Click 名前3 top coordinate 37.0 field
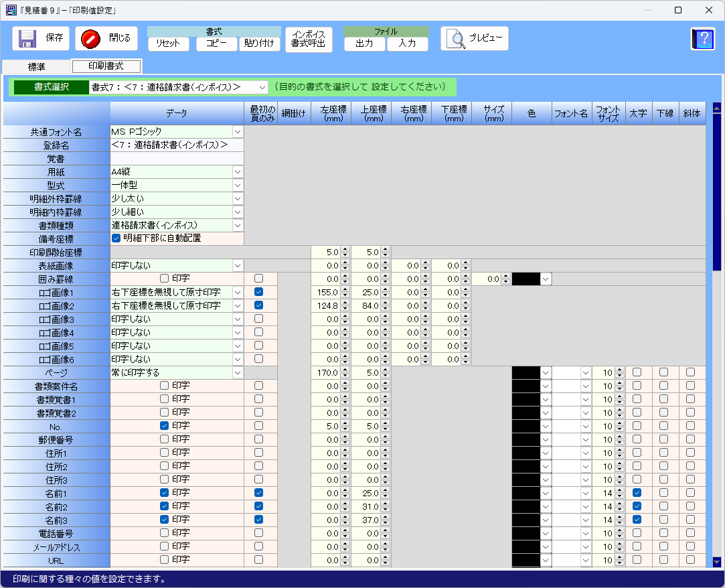This screenshot has width=725, height=588. pos(366,520)
